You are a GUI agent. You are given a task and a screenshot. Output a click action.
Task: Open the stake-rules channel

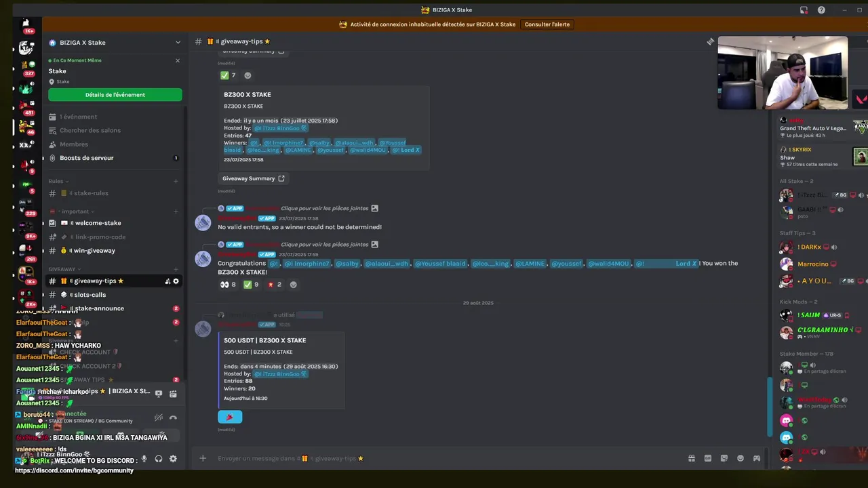pos(115,193)
